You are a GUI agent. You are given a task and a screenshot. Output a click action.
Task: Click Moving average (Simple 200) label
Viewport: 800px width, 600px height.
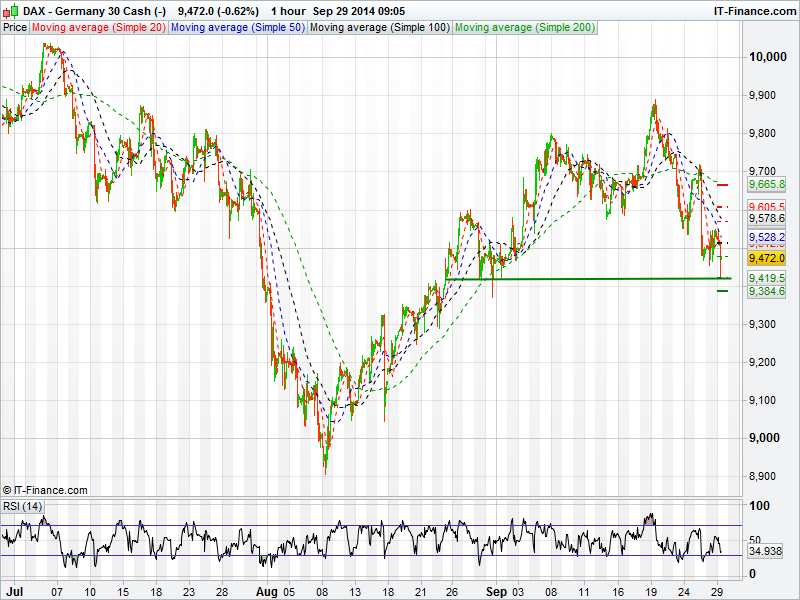point(523,28)
